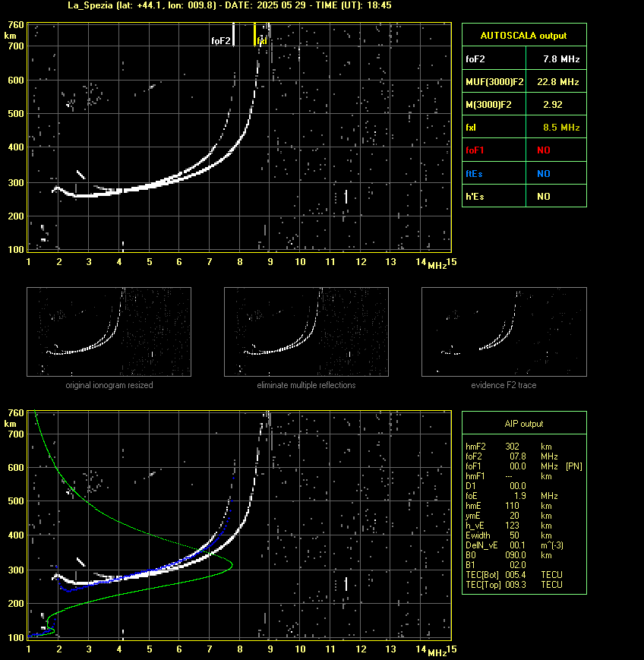Select the M(3000)F2 value '2.92'
Image resolution: width=644 pixels, height=660 pixels.
coord(553,104)
